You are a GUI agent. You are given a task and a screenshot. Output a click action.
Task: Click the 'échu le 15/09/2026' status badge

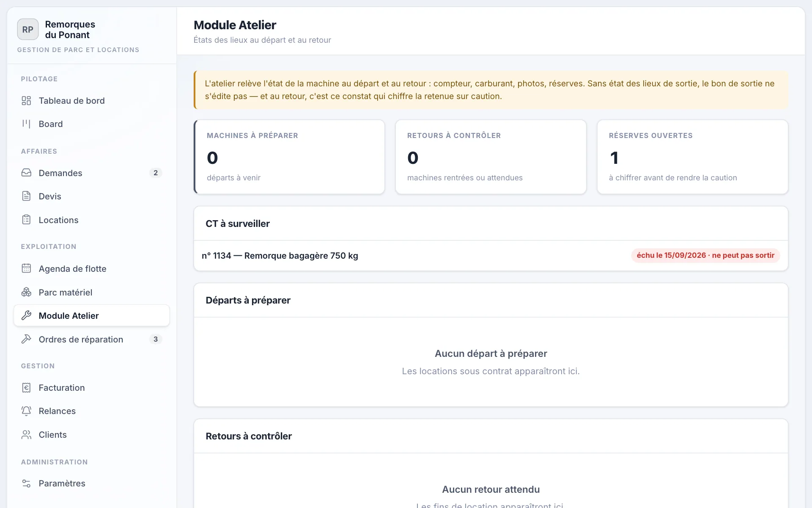[x=705, y=255]
